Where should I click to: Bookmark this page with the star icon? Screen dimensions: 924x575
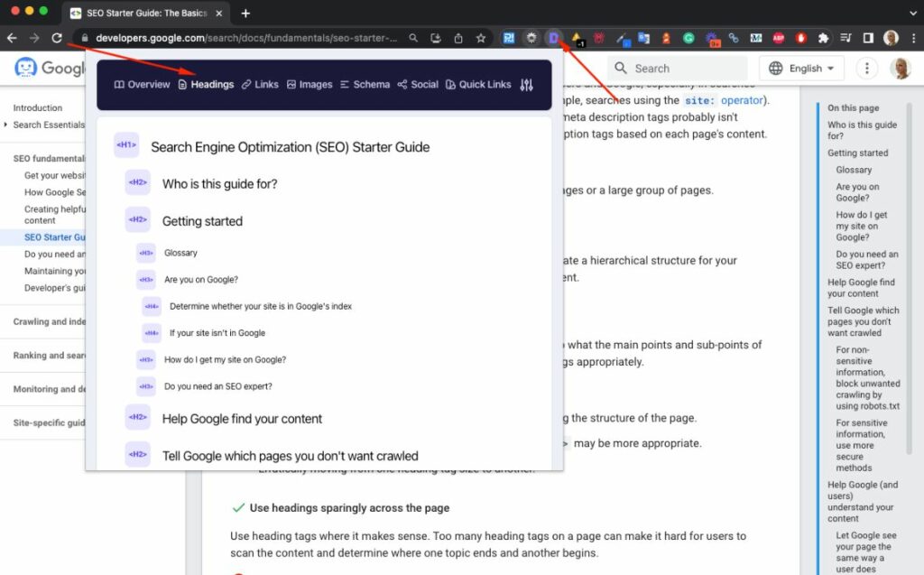click(x=481, y=38)
